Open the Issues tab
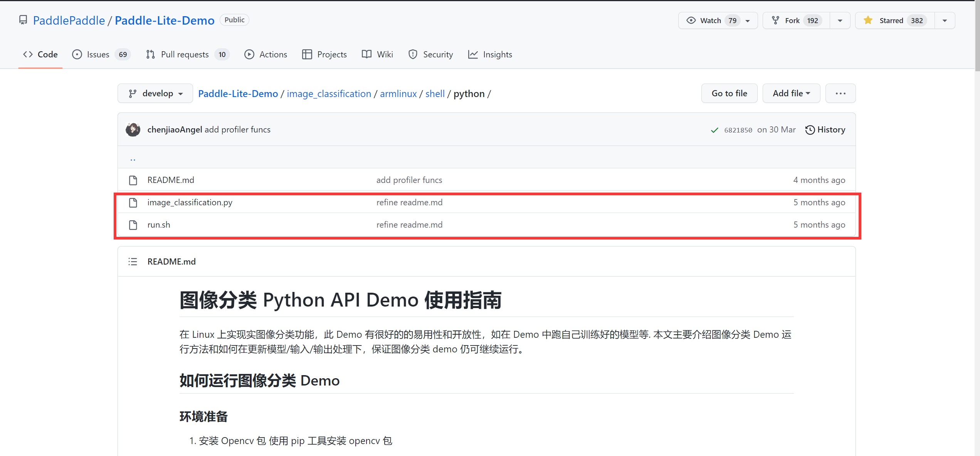980x456 pixels. [x=97, y=54]
